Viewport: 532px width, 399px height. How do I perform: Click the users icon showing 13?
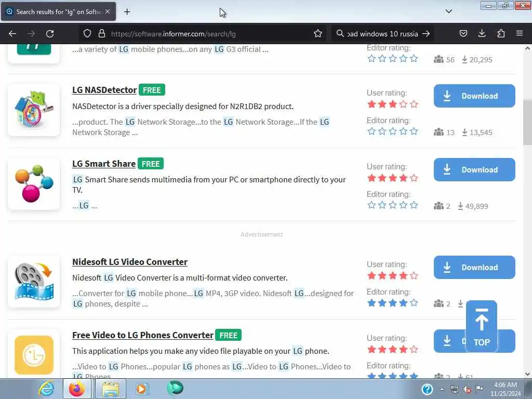point(438,132)
